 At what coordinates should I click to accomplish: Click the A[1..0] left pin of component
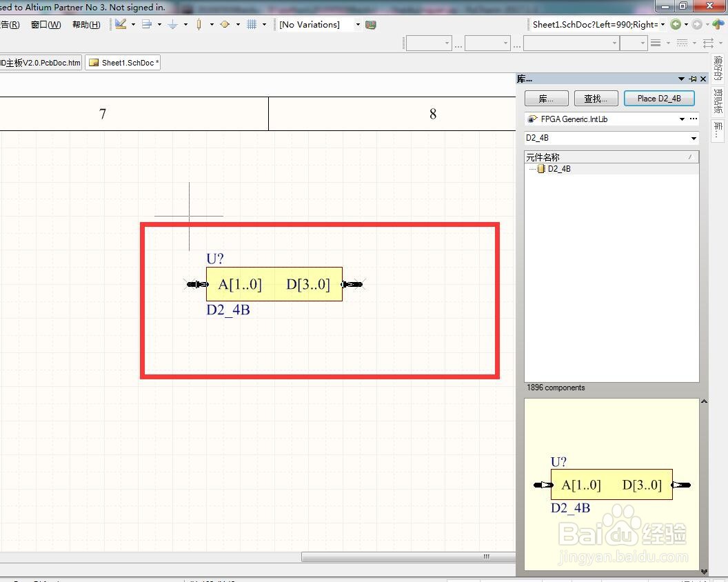(197, 284)
